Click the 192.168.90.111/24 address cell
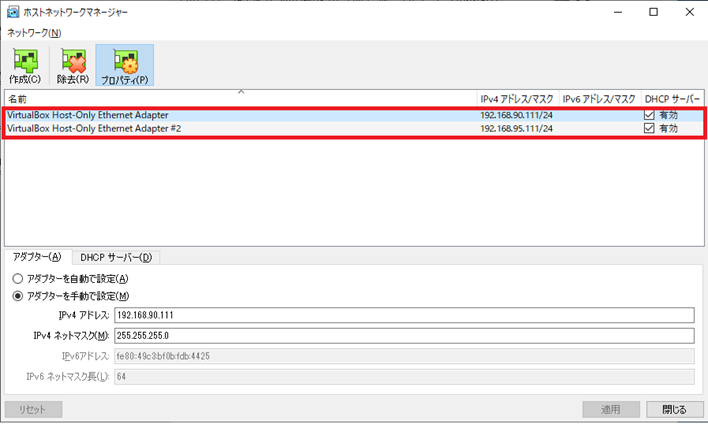This screenshot has width=708, height=424. tap(517, 115)
